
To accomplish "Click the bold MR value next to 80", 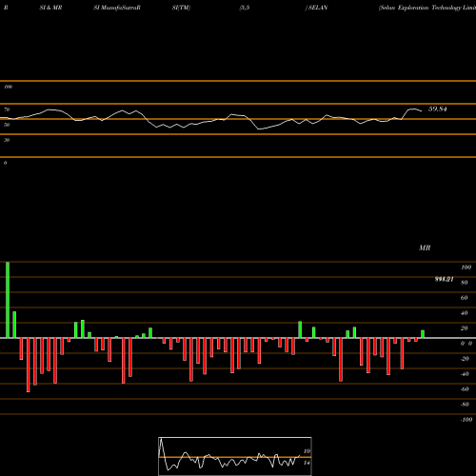I will click(x=444, y=279).
